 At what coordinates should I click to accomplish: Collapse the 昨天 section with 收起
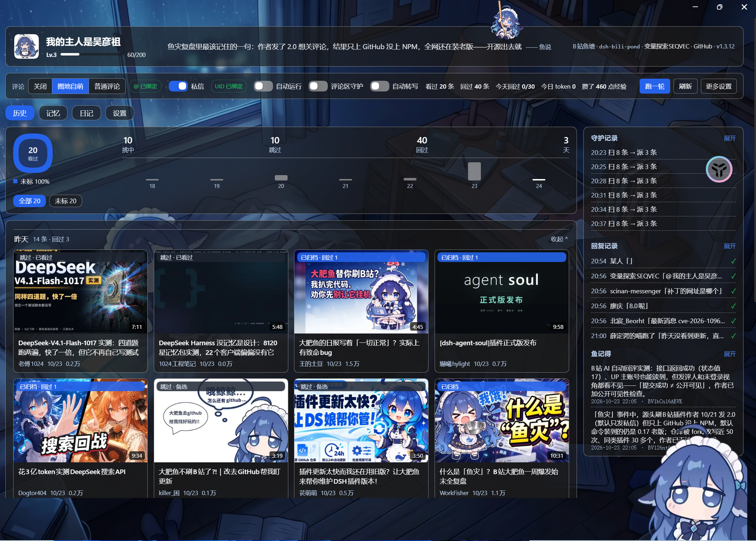pos(559,239)
